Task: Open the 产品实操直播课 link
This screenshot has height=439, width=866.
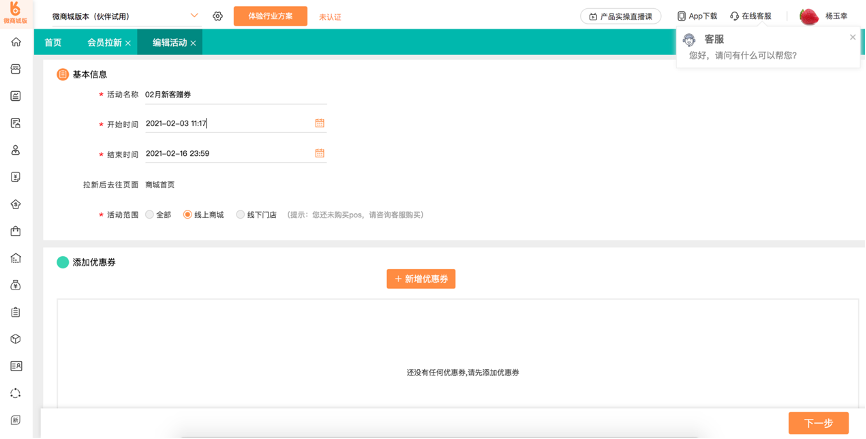Action: point(620,16)
